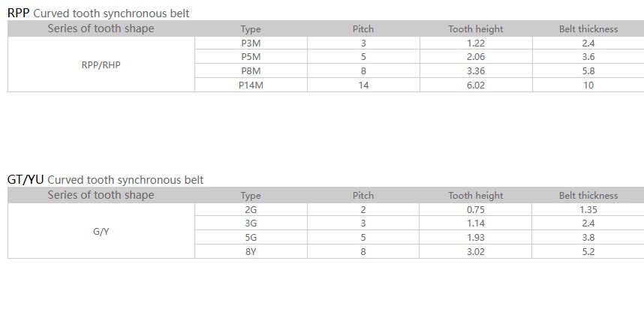644x309 pixels.
Task: Click the 8Y type cell
Action: [x=251, y=252]
